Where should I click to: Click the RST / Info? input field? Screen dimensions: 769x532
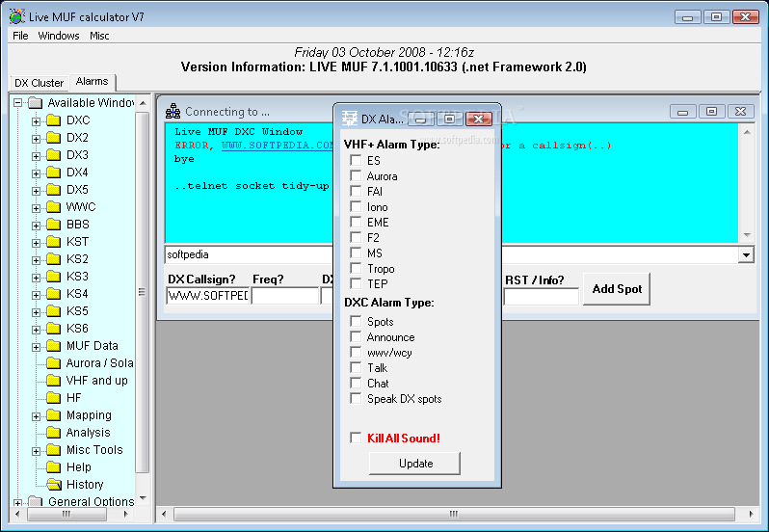pyautogui.click(x=542, y=296)
